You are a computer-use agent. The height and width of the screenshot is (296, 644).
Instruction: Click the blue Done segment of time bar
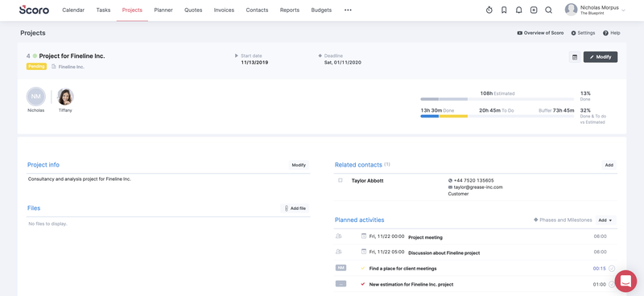pos(430,116)
